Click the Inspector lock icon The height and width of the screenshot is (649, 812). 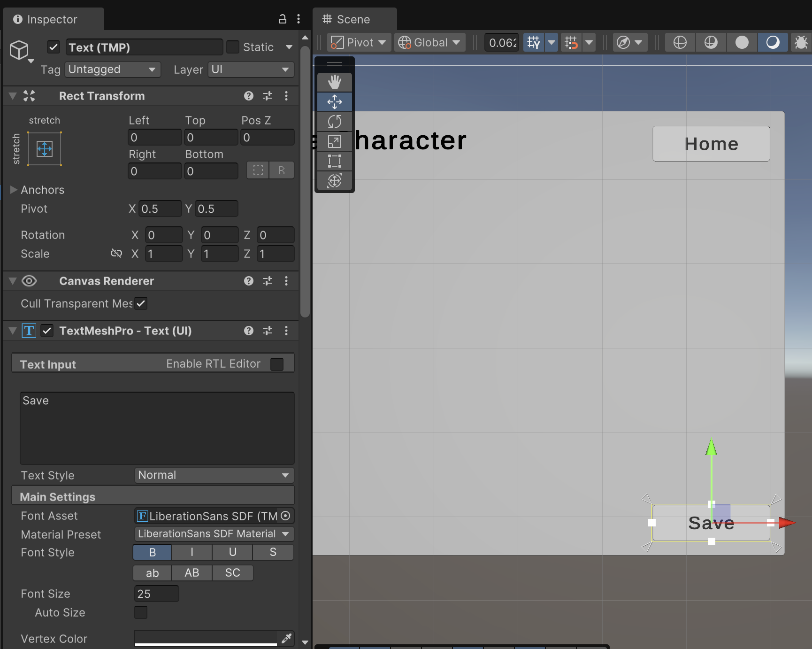pyautogui.click(x=282, y=19)
